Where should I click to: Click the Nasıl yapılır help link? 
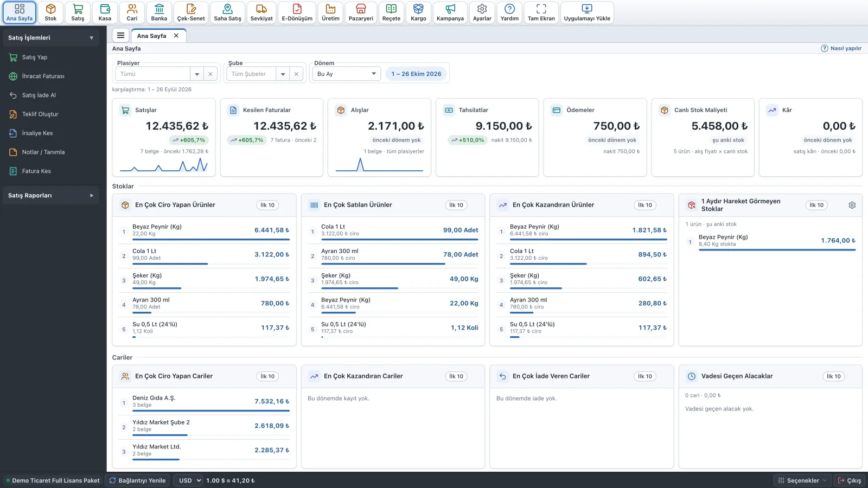(841, 48)
